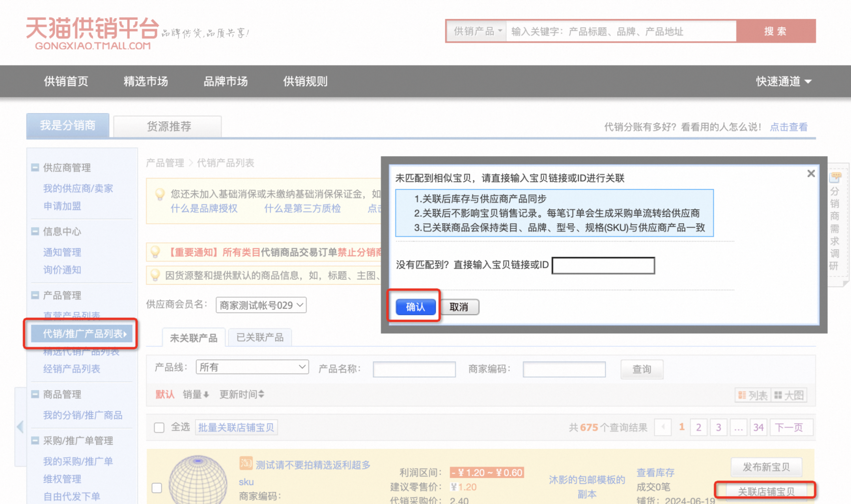Expand the 快速通道 dropdown menu
Image resolution: width=851 pixels, height=504 pixels.
click(x=784, y=81)
